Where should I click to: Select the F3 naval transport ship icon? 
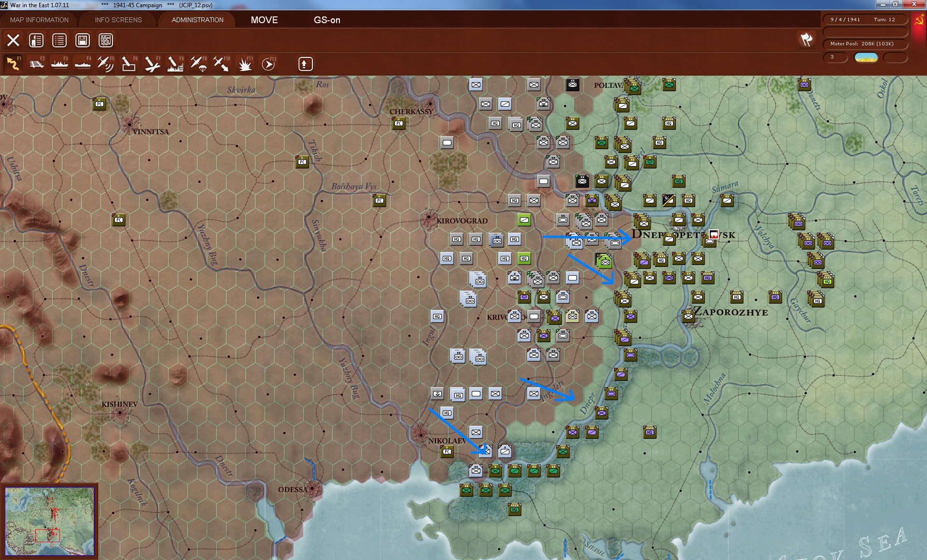[59, 64]
